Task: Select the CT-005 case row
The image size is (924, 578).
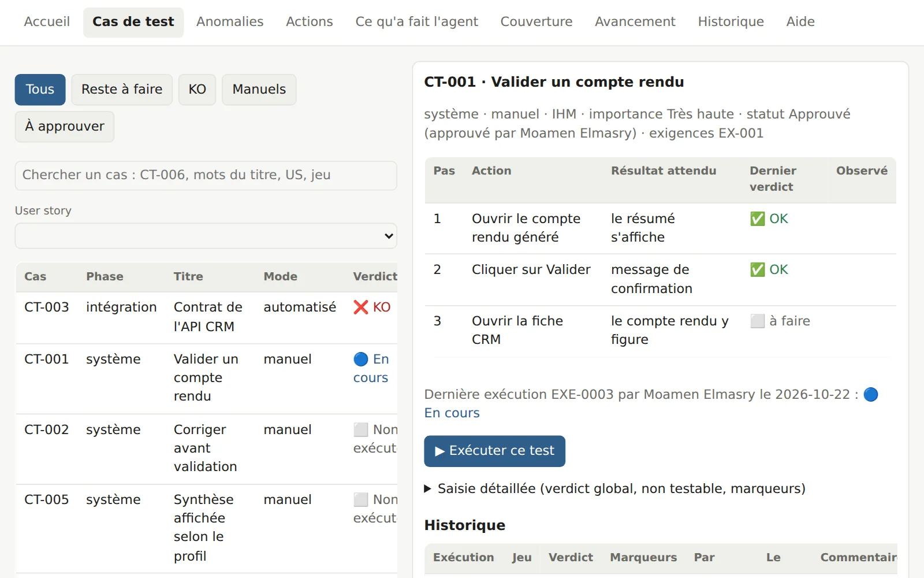Action: 207,528
